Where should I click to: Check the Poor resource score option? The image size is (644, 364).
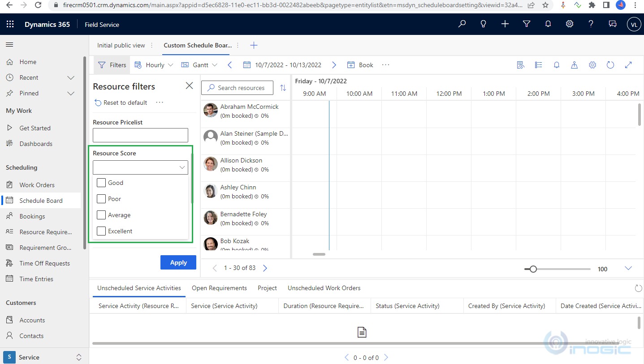point(101,199)
